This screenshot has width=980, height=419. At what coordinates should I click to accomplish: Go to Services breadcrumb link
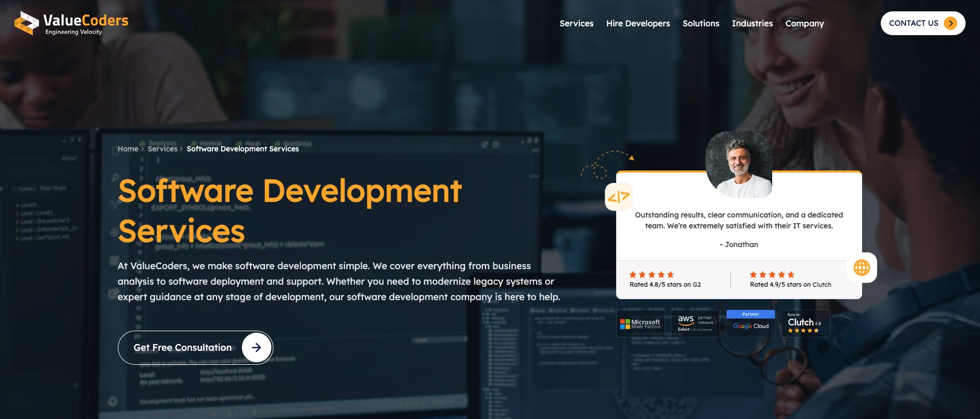pyautogui.click(x=162, y=149)
